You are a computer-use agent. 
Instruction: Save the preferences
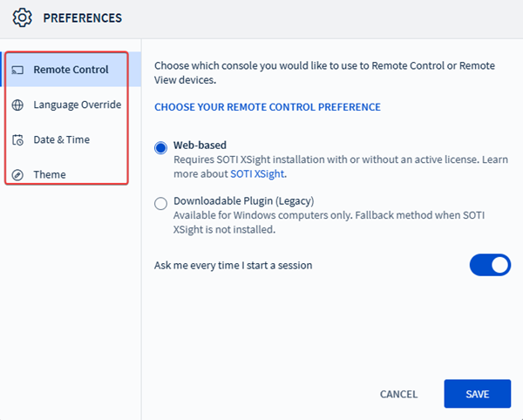tap(477, 394)
